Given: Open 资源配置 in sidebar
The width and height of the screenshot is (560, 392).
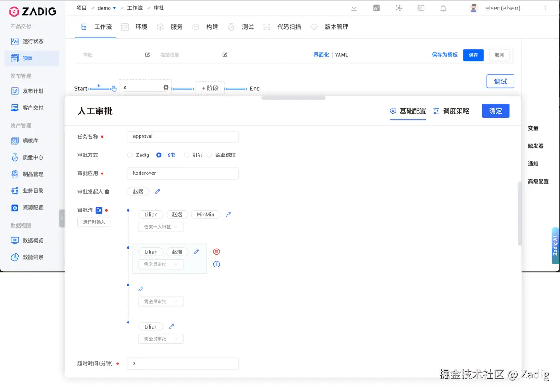Looking at the screenshot, I should click(32, 208).
